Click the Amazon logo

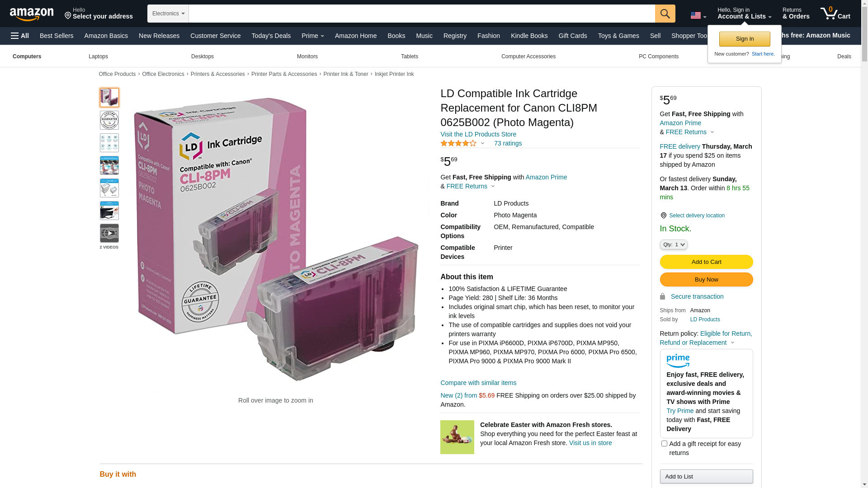click(32, 14)
